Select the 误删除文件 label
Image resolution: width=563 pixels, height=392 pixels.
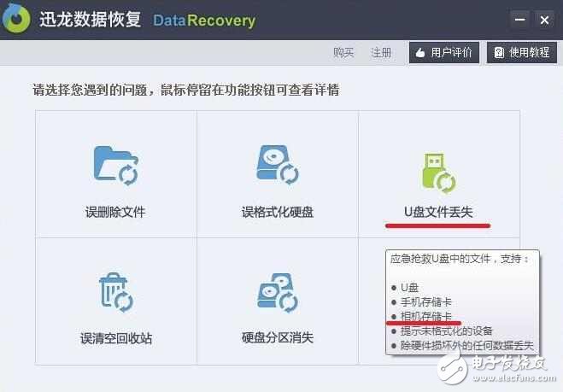pos(115,212)
